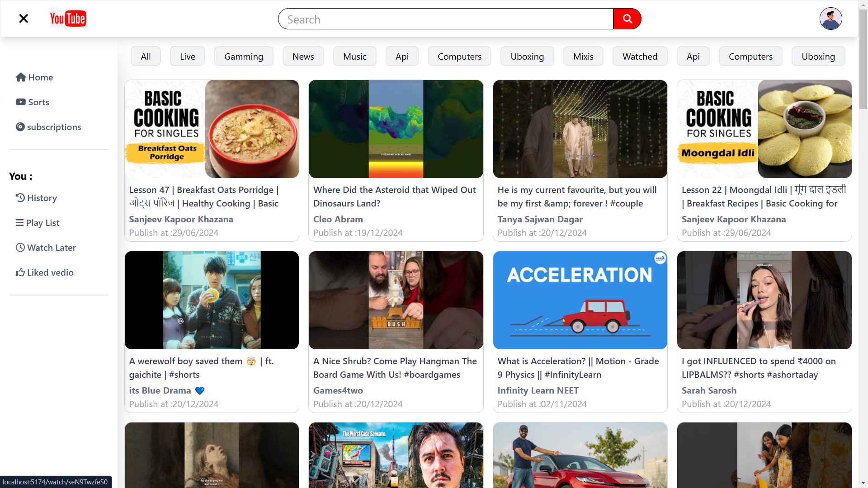The height and width of the screenshot is (488, 868).
Task: Open the Acceleration physics video thumbnail
Action: 580,300
